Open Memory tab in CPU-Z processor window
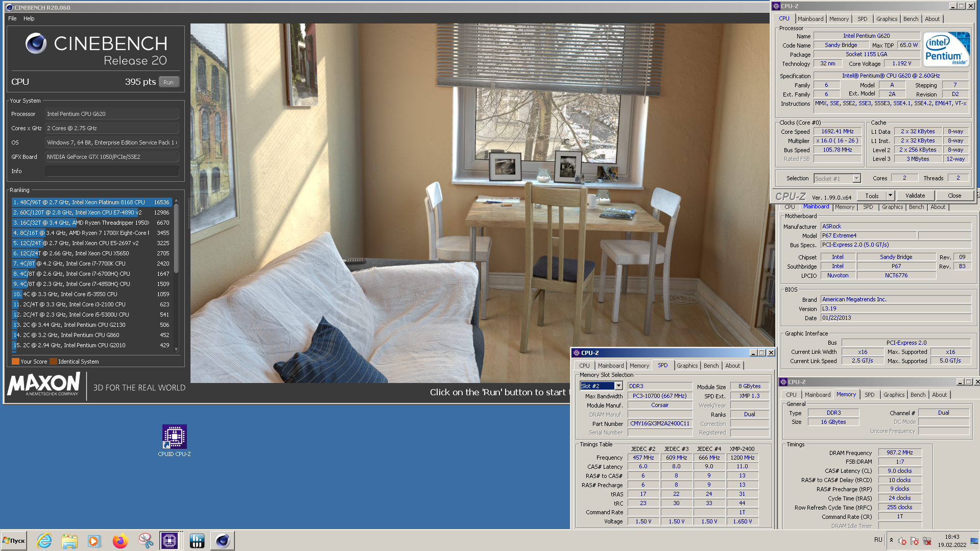980x551 pixels. point(839,19)
